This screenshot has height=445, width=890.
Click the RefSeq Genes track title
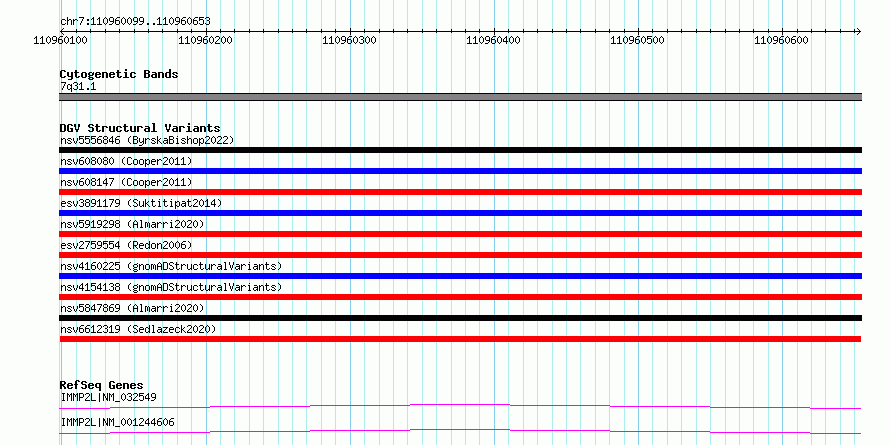tap(102, 386)
